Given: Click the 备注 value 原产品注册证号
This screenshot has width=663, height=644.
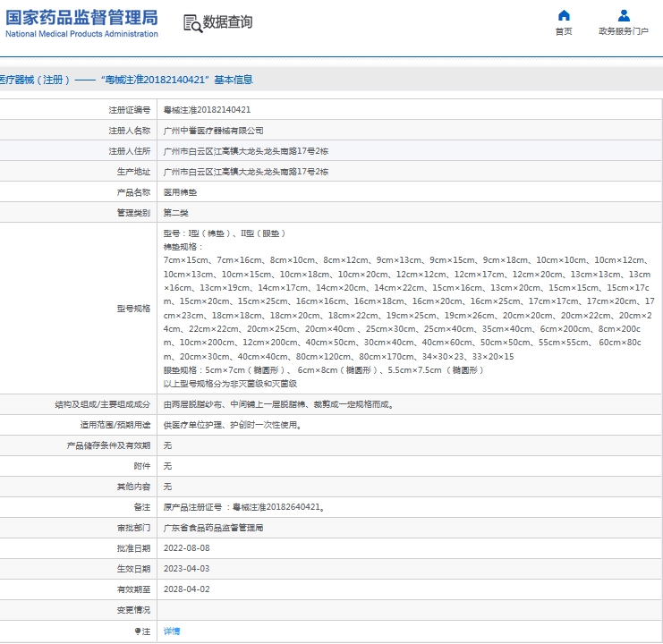Looking at the screenshot, I should [245, 507].
